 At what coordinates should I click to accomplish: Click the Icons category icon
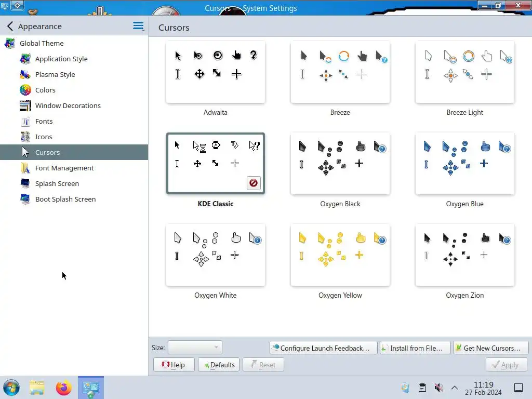coord(25,137)
